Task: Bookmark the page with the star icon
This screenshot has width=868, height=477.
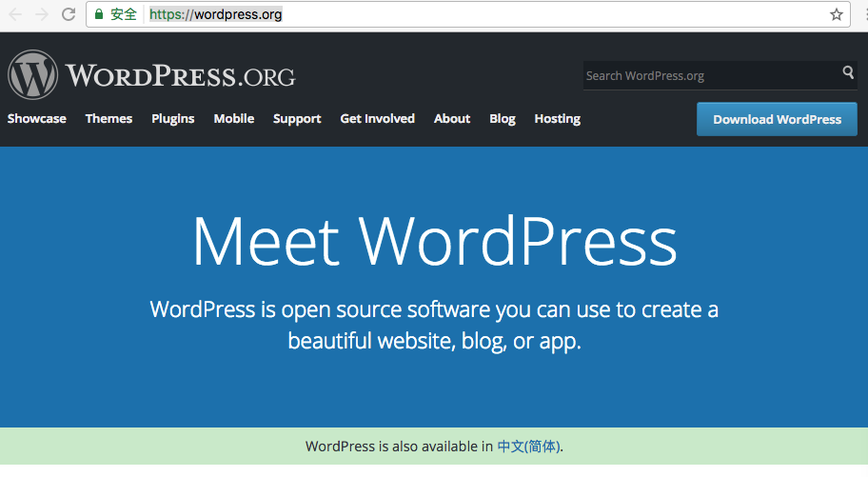Action: (x=836, y=14)
